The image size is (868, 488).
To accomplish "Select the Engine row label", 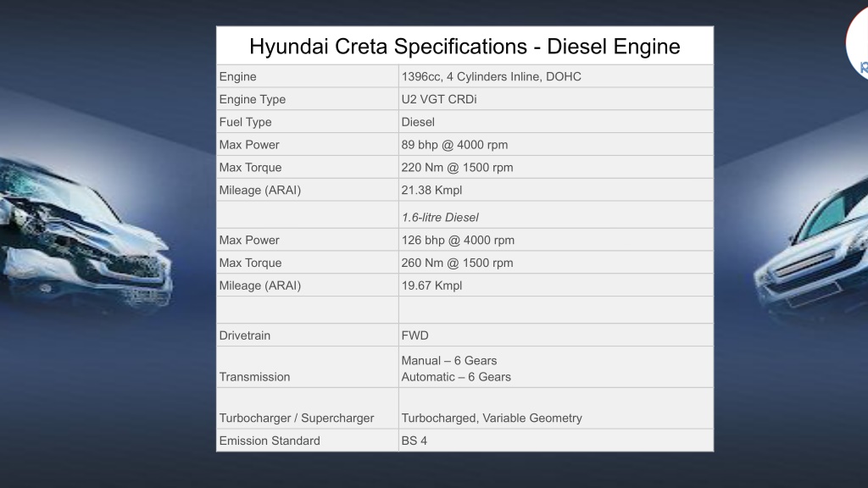I will (237, 77).
